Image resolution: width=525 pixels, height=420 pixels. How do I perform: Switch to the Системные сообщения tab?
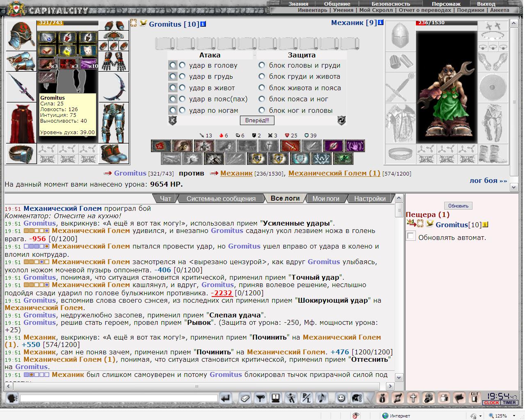(x=221, y=199)
